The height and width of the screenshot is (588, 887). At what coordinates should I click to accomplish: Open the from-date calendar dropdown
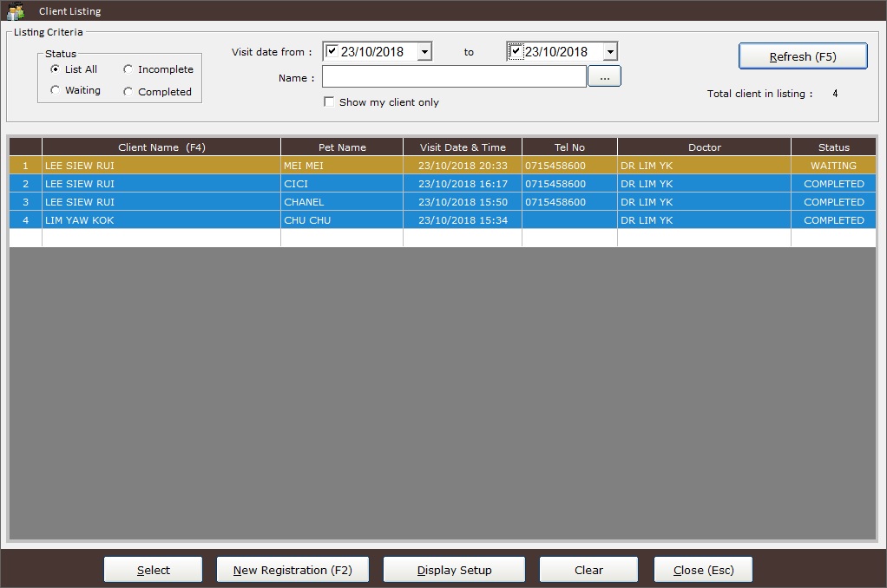(424, 52)
